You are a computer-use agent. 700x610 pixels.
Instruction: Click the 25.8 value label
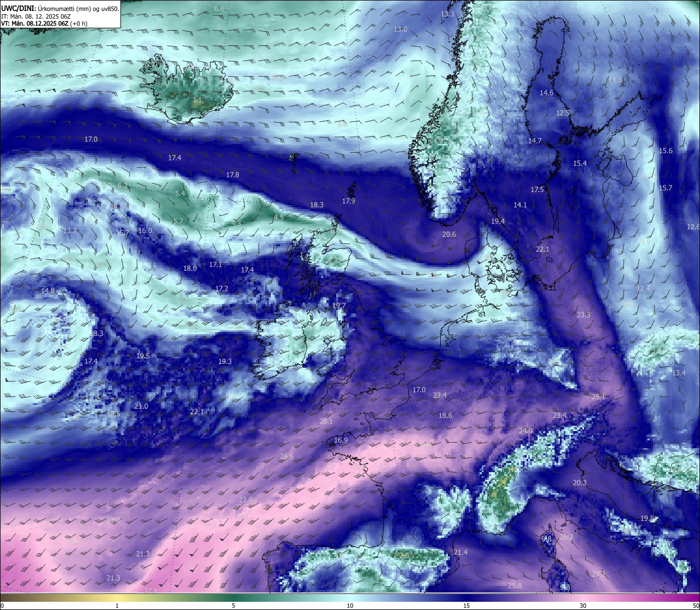coord(515,585)
